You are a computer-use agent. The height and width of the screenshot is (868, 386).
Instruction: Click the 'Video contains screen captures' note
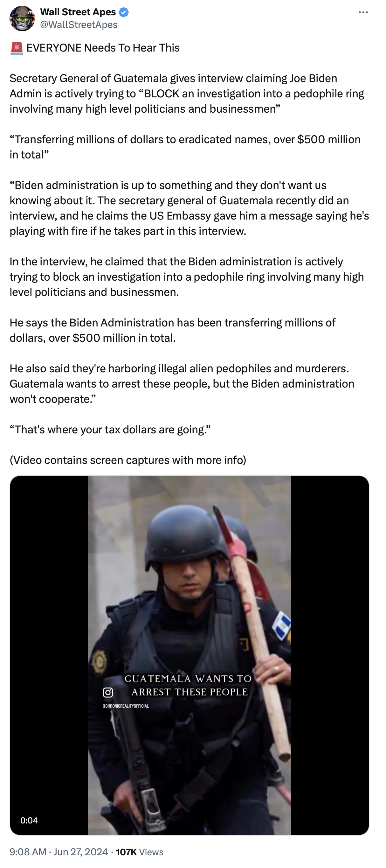pos(128,460)
